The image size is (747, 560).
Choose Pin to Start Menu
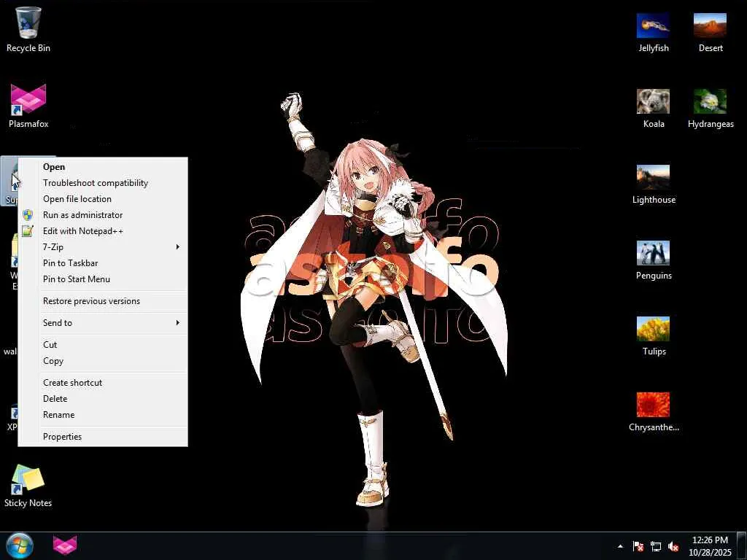tap(103, 279)
